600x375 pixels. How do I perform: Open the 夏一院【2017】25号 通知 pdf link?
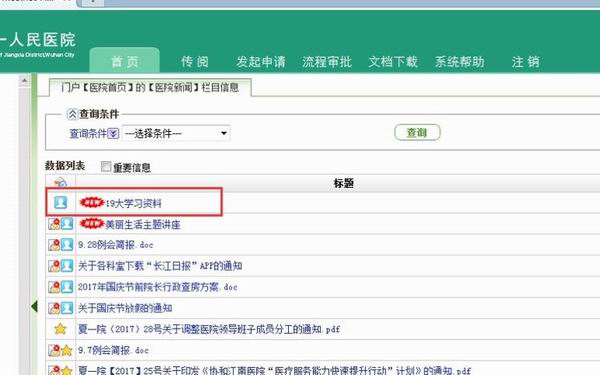tap(274, 370)
